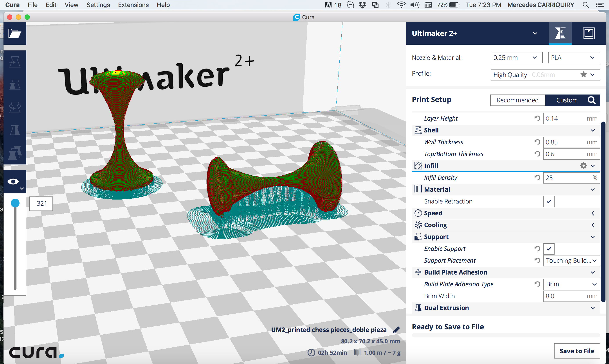This screenshot has width=609, height=364.
Task: Open the Extensions menu
Action: pyautogui.click(x=133, y=5)
